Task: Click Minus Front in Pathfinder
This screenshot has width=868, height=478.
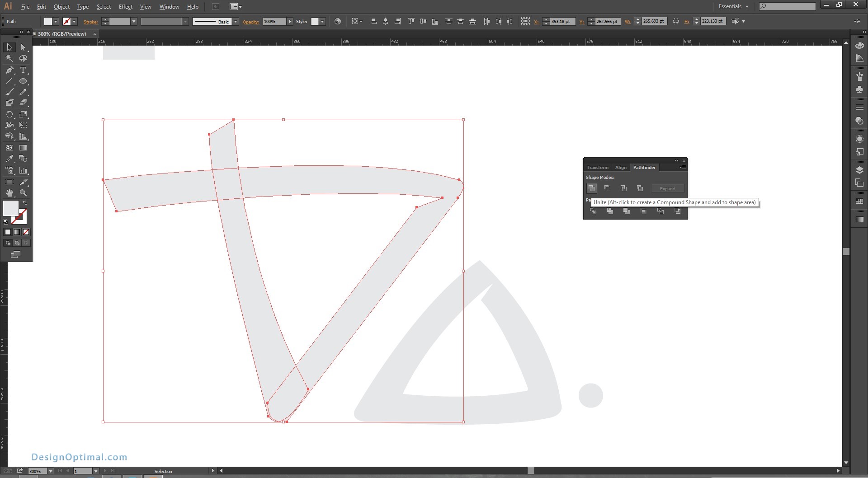Action: (x=607, y=188)
